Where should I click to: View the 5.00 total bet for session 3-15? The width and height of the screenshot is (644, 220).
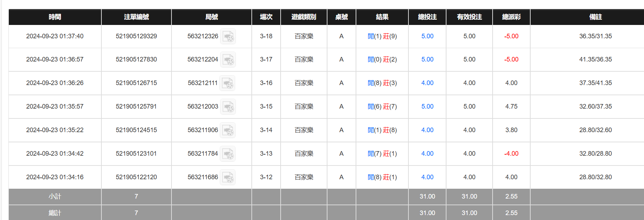427,106
